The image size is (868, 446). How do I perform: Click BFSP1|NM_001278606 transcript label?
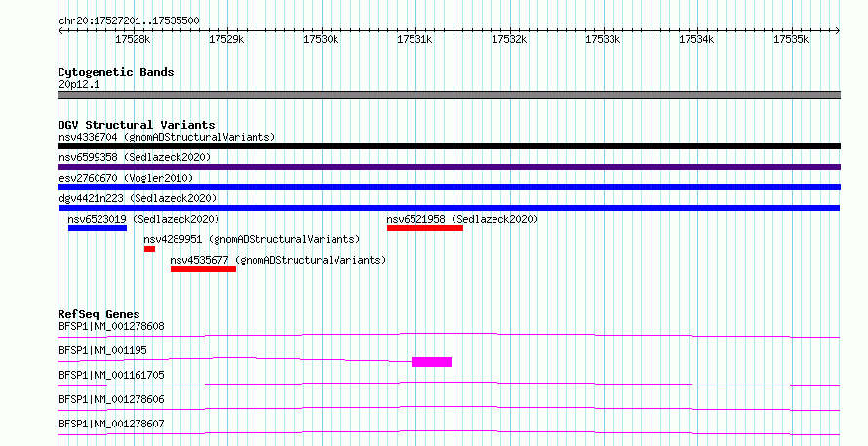coord(111,399)
